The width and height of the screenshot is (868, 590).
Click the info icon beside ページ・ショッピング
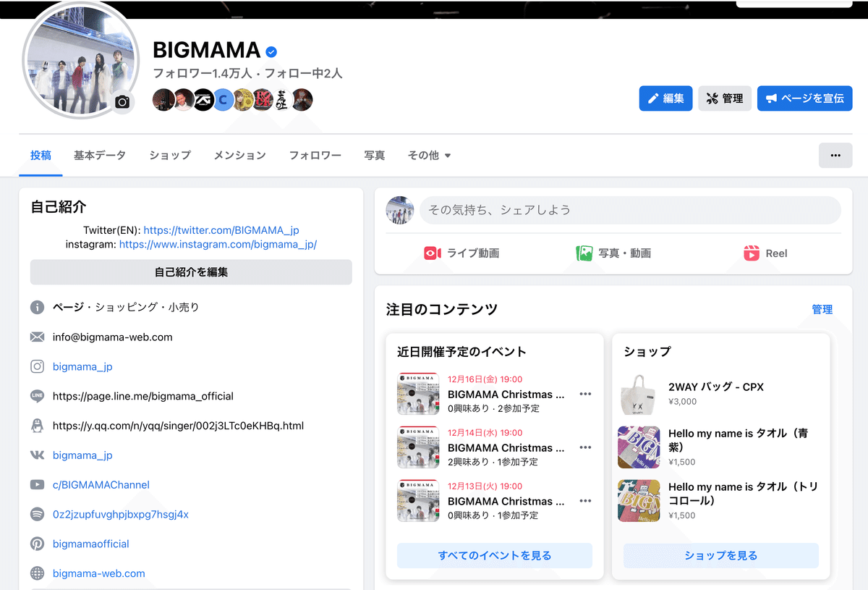pyautogui.click(x=37, y=307)
